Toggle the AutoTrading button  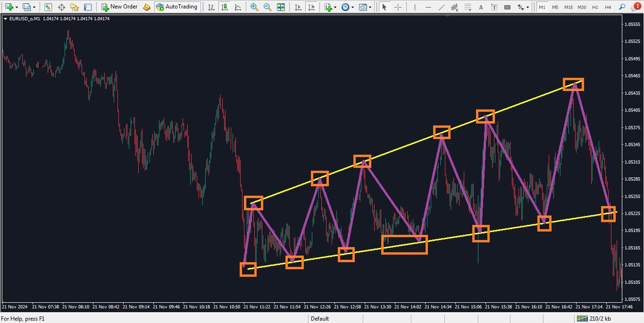tap(176, 7)
